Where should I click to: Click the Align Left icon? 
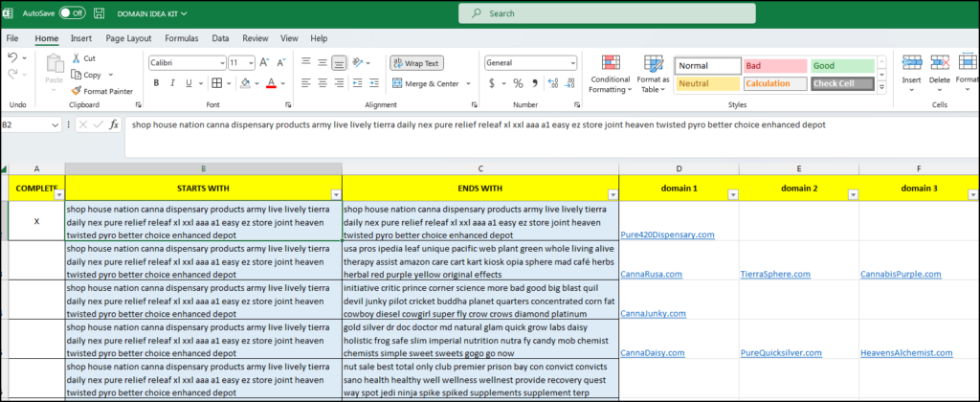[306, 83]
